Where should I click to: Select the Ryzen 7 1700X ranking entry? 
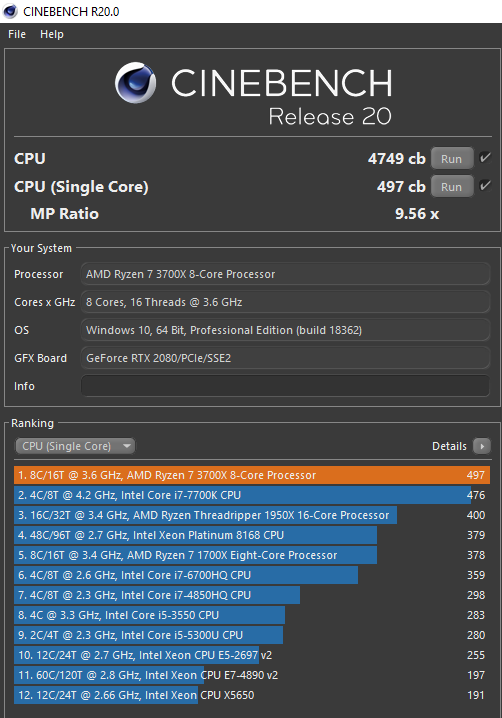tap(252, 555)
